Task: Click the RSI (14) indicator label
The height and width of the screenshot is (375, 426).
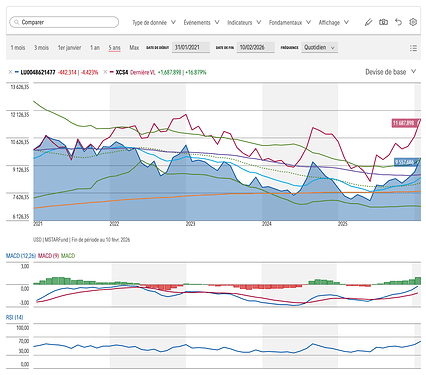Action: (14, 317)
